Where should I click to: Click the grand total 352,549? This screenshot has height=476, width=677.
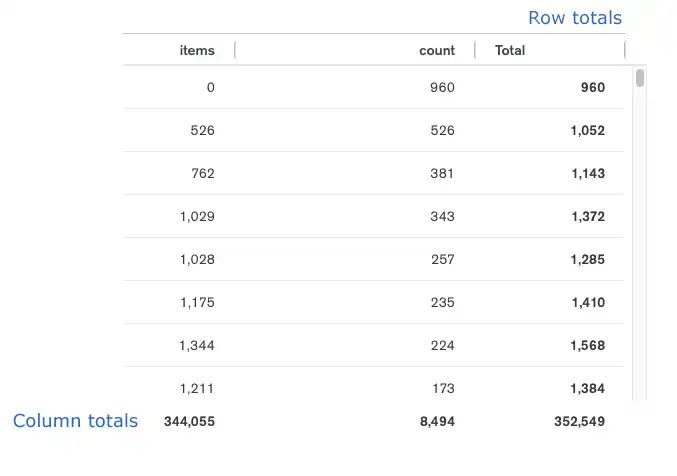click(x=579, y=422)
